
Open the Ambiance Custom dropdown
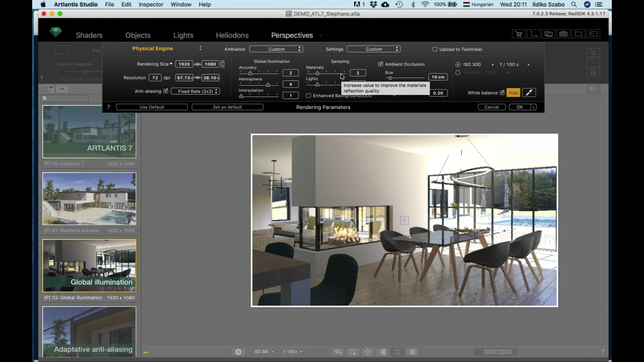(x=276, y=49)
